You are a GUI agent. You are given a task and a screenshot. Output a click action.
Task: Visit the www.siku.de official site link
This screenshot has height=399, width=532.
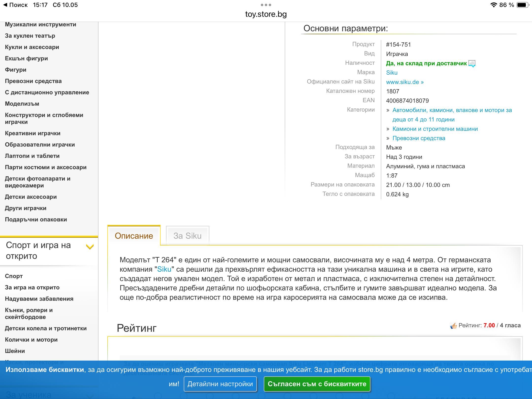click(x=405, y=82)
